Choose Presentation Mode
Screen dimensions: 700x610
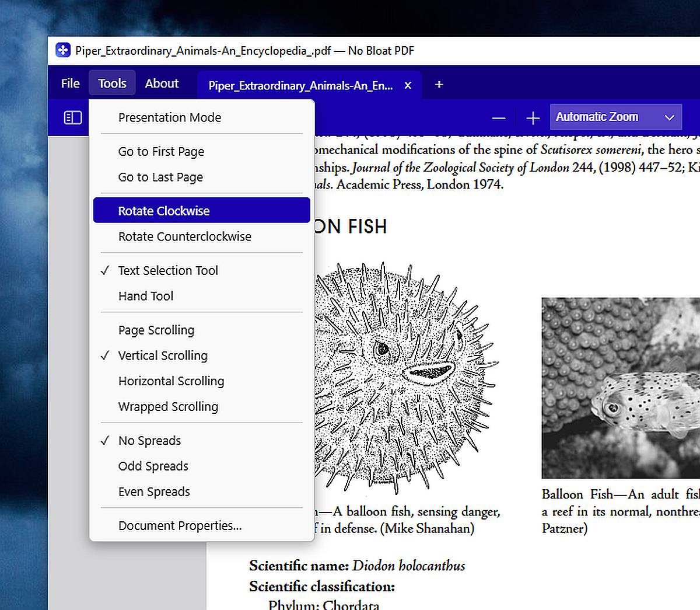[x=202, y=117]
